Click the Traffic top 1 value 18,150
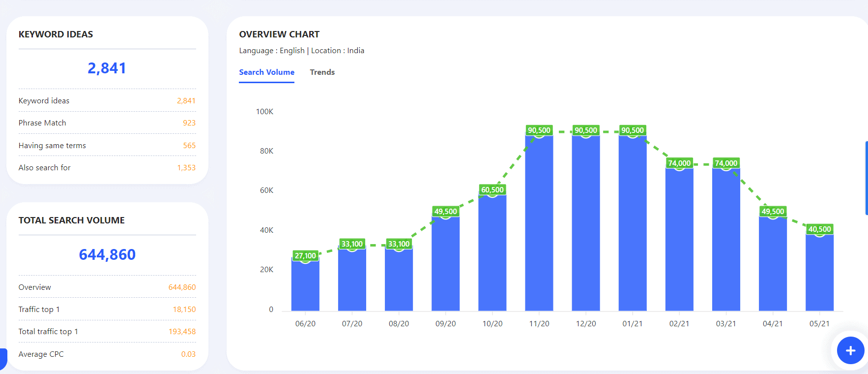868x374 pixels. point(184,310)
